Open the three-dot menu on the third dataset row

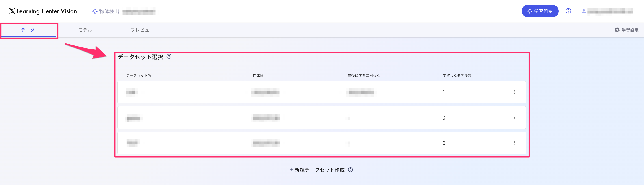(514, 143)
